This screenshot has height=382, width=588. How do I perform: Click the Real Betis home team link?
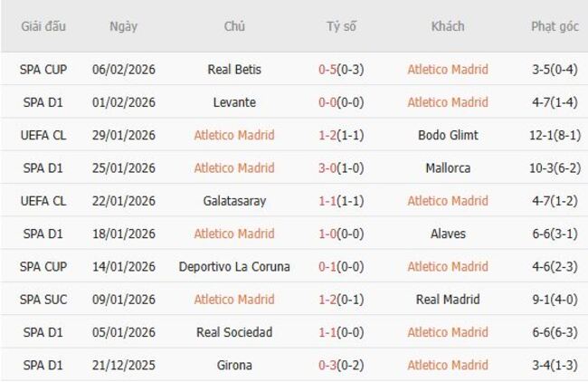[234, 70]
